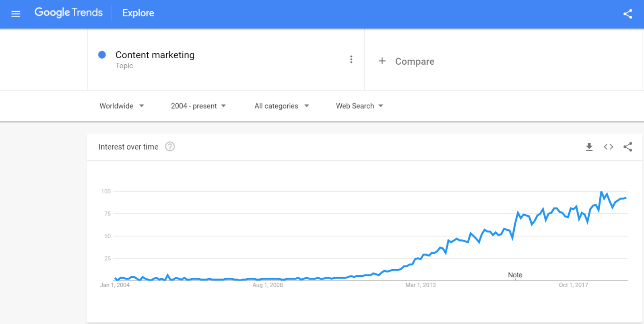Click the Compare text to add a term
644x324 pixels.
point(415,62)
